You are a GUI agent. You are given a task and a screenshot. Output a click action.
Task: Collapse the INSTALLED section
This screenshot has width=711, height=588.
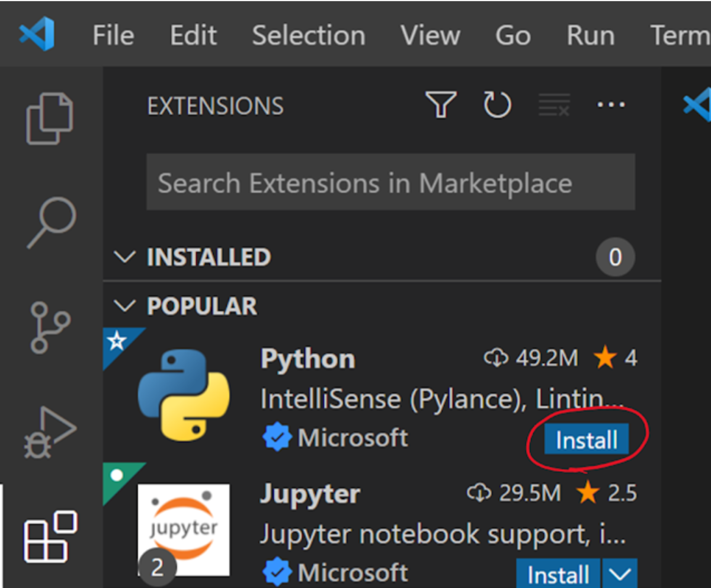pos(124,257)
